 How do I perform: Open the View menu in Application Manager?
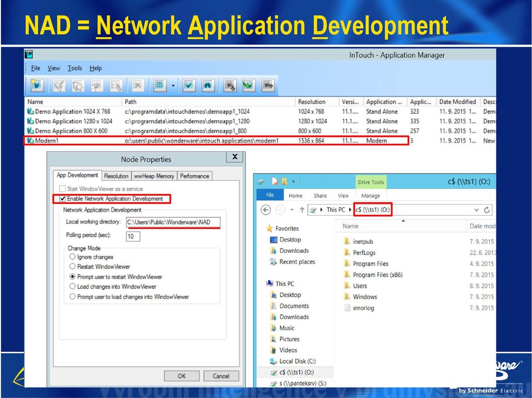(x=54, y=68)
